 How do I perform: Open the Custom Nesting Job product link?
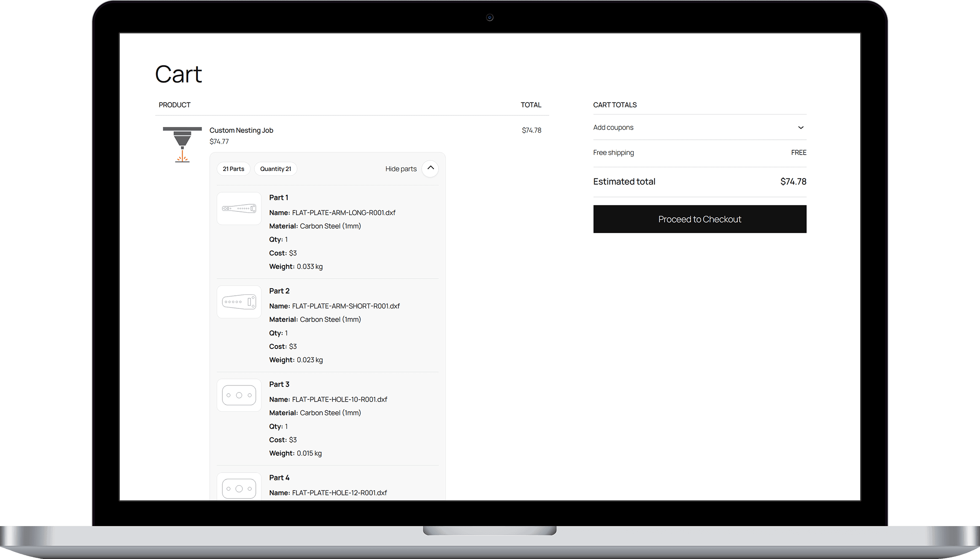pos(241,130)
